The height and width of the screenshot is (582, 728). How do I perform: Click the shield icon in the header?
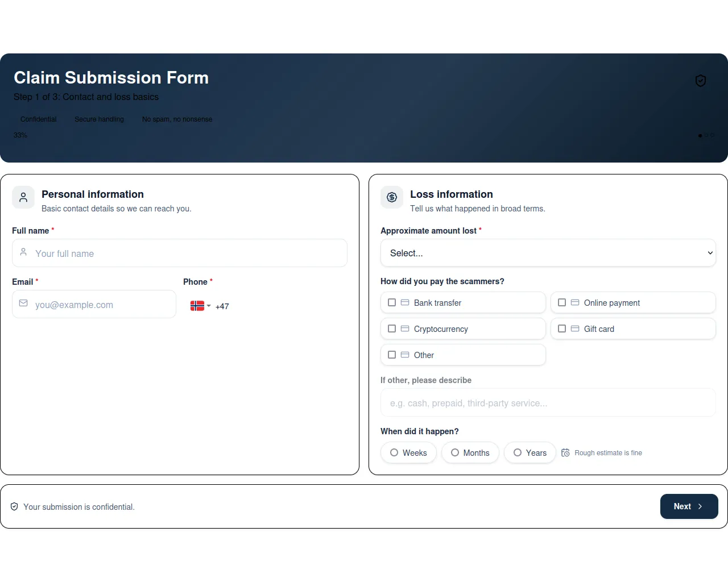701,81
